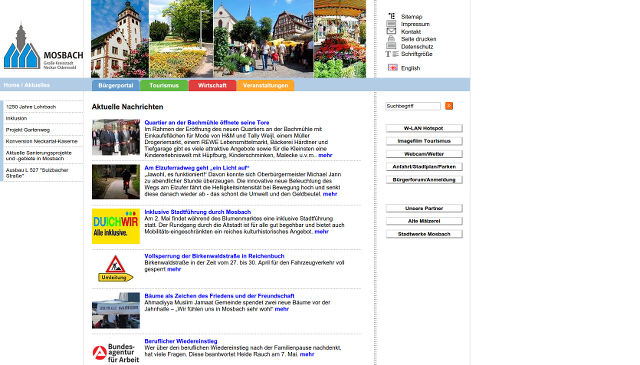The width and height of the screenshot is (640, 365).
Task: Open the Sitemap icon
Action: pyautogui.click(x=391, y=16)
